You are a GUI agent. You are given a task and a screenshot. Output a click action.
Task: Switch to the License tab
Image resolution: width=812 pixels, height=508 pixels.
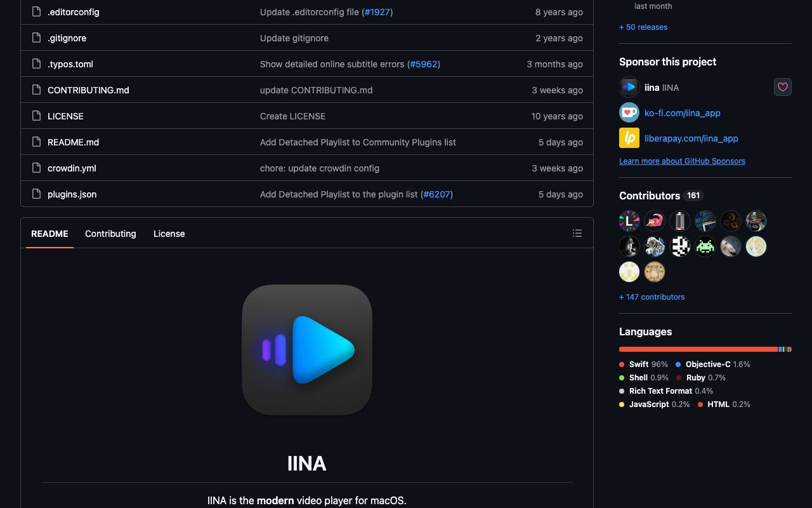pos(169,233)
